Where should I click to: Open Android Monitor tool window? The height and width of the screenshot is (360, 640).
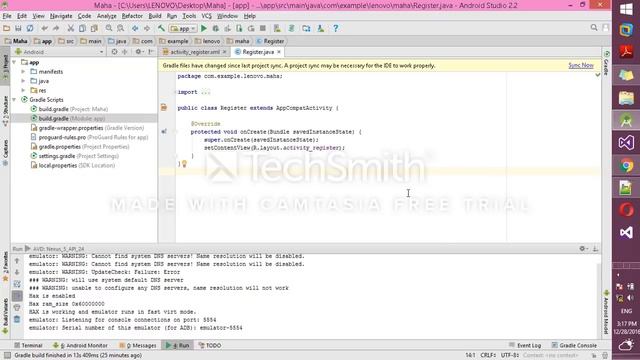(80, 345)
